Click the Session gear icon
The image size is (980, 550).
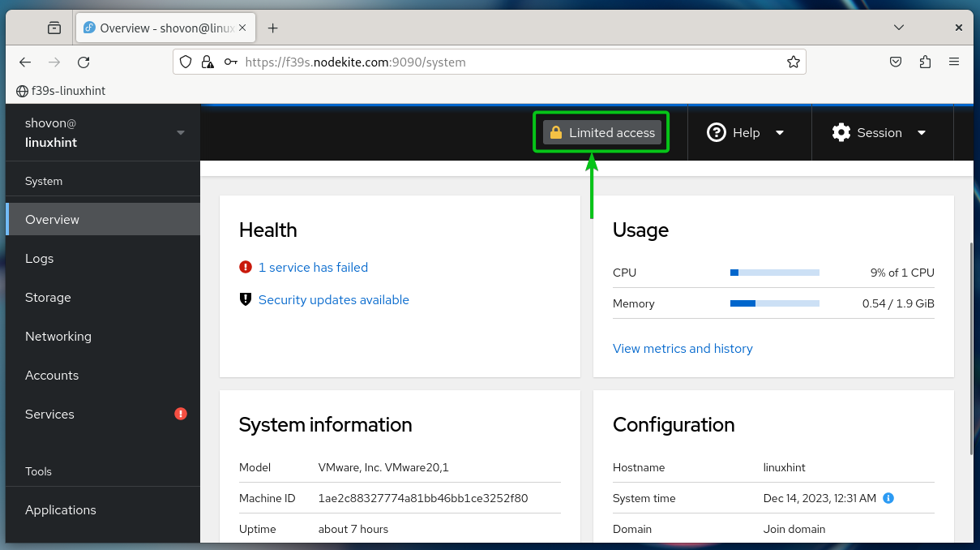pos(841,132)
